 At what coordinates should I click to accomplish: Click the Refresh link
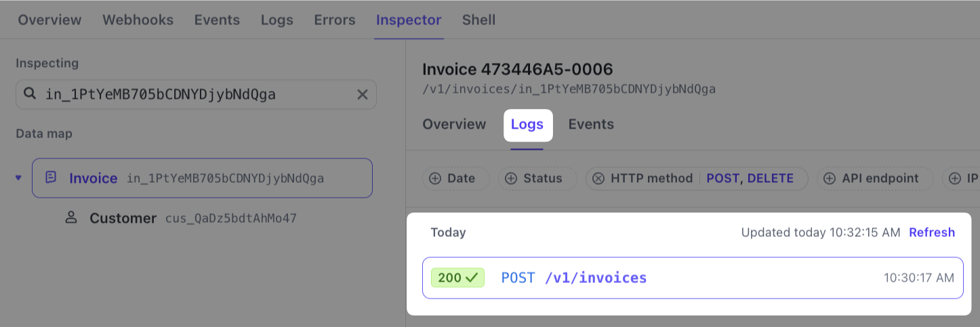[932, 233]
